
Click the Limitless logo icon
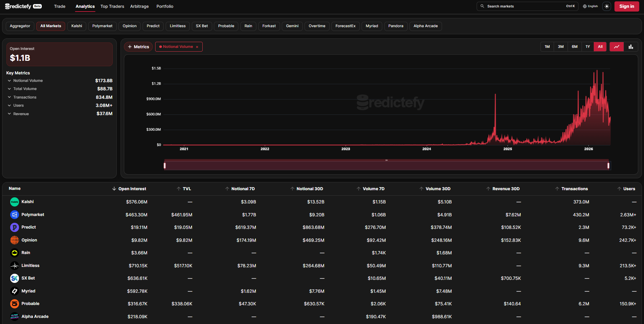pyautogui.click(x=15, y=266)
